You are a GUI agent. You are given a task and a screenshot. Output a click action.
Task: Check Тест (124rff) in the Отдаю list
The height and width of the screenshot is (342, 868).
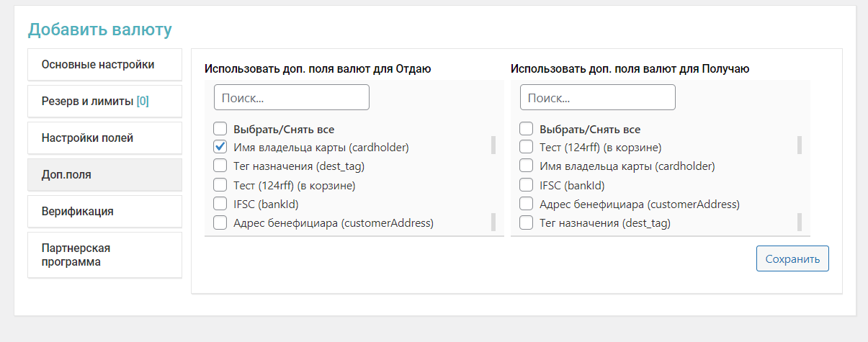pos(220,185)
